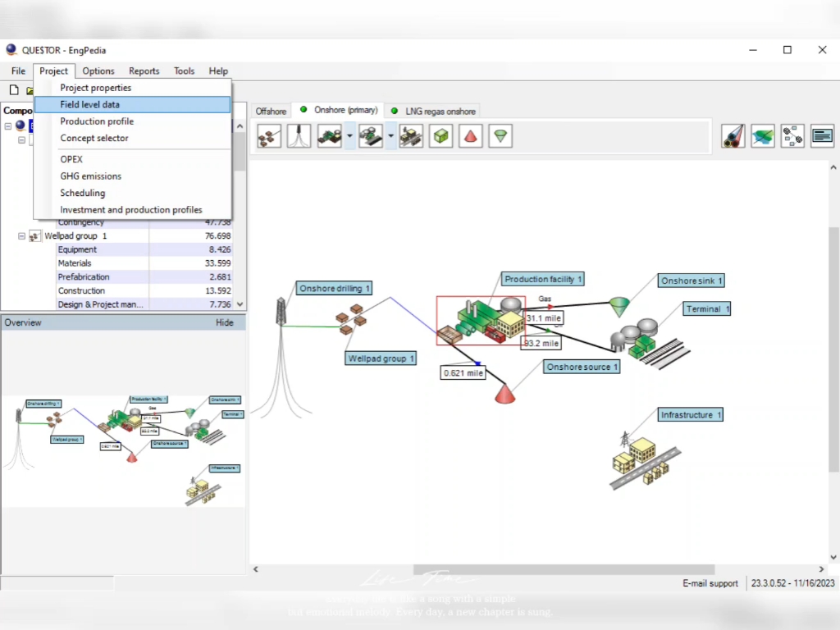840x630 pixels.
Task: Select the Prefabrication cost row
Action: (x=144, y=277)
